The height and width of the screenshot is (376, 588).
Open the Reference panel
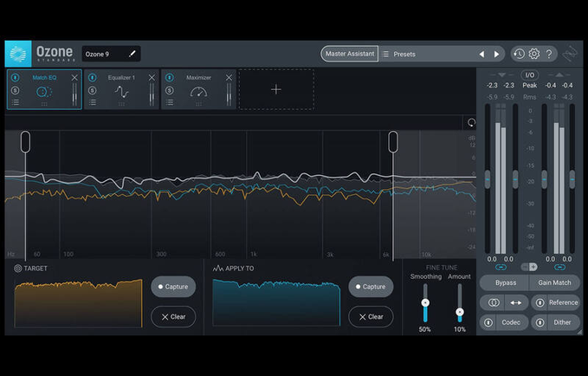(563, 302)
